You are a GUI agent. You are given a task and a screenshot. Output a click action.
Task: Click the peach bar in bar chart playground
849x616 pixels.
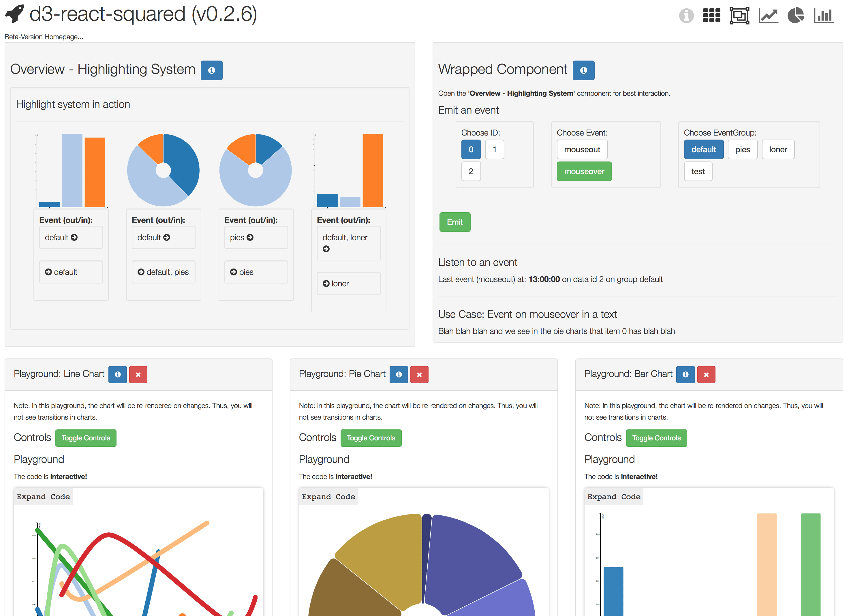pos(767,564)
